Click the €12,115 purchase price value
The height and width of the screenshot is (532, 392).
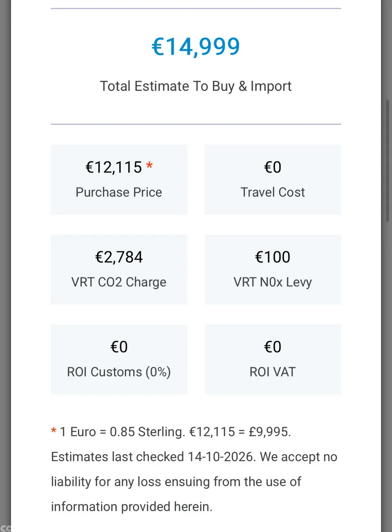pos(114,167)
